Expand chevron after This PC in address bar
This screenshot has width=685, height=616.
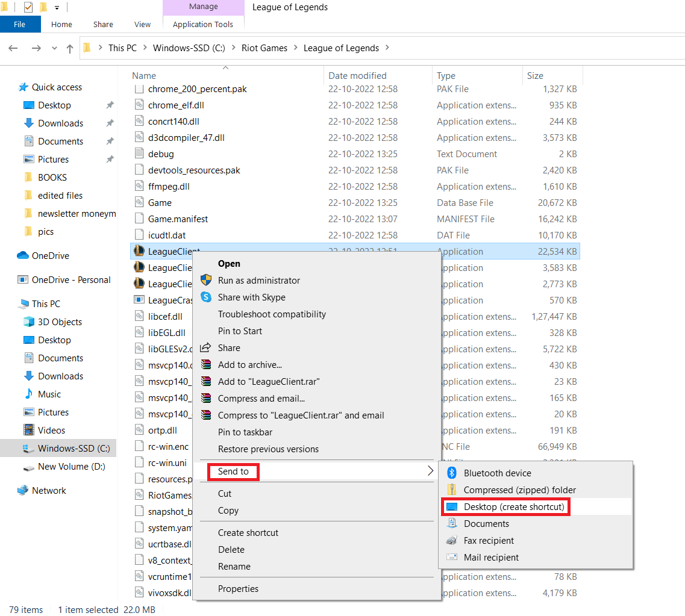[145, 48]
